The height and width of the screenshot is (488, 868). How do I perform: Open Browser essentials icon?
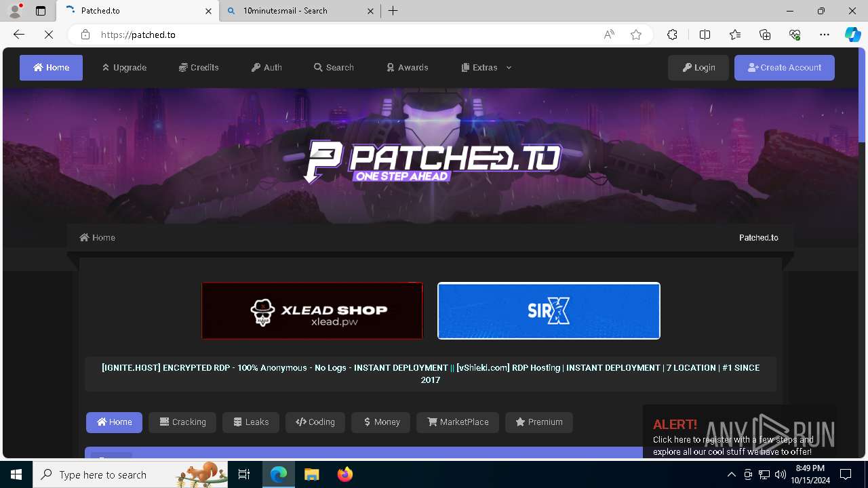coord(795,35)
